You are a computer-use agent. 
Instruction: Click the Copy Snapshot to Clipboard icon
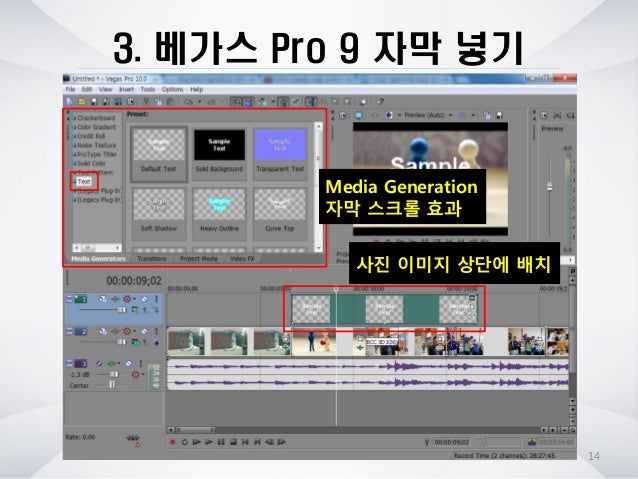487,116
